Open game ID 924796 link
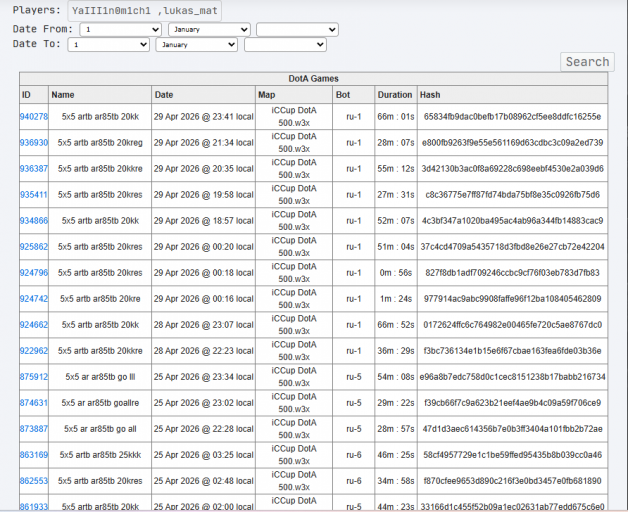The height and width of the screenshot is (512, 628). pyautogui.click(x=34, y=273)
